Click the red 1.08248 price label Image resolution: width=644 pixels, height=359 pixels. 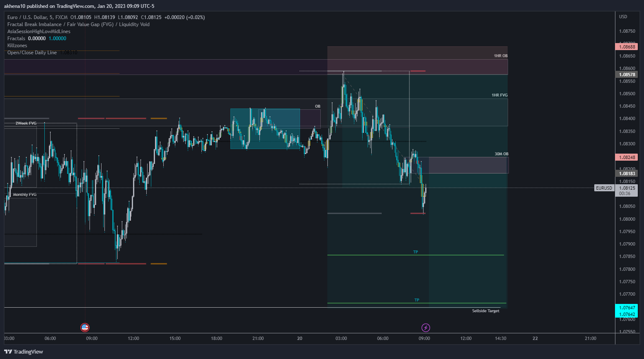pyautogui.click(x=627, y=157)
